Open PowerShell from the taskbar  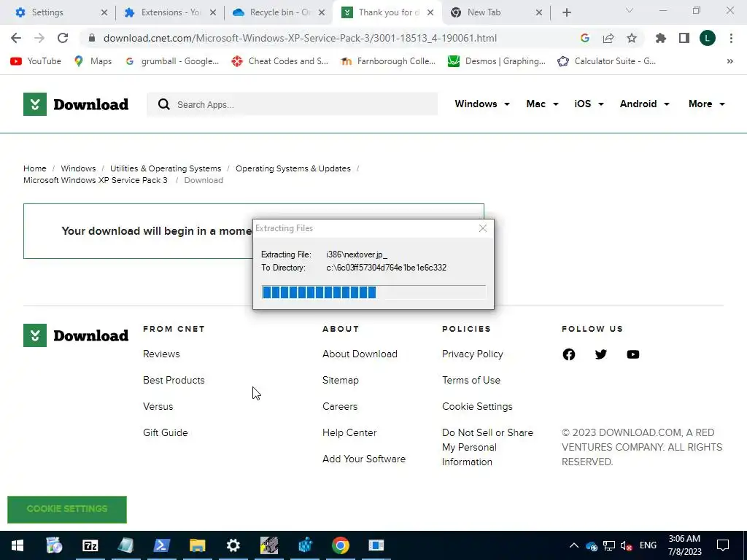(161, 545)
